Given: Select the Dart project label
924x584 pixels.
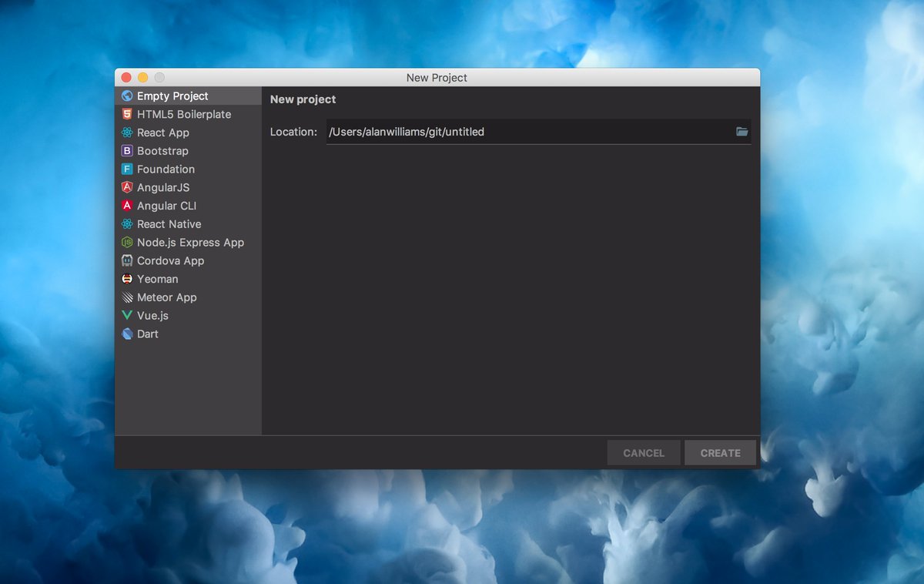Looking at the screenshot, I should [x=148, y=334].
